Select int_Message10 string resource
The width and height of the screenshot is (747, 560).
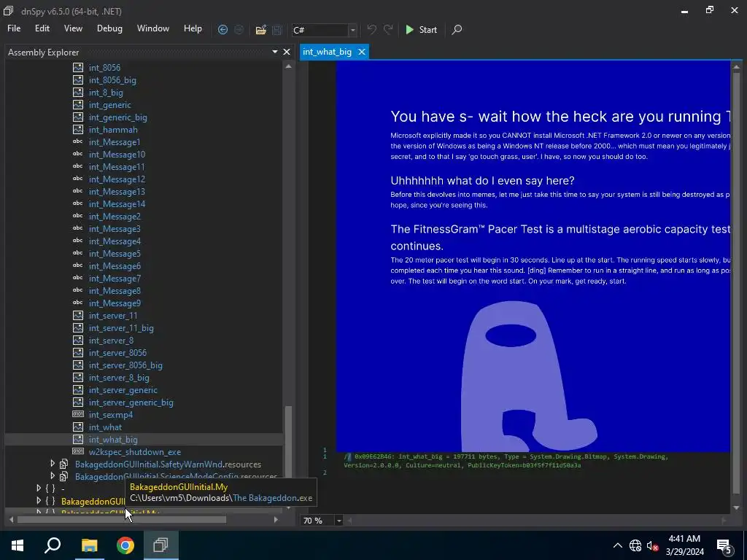(117, 155)
